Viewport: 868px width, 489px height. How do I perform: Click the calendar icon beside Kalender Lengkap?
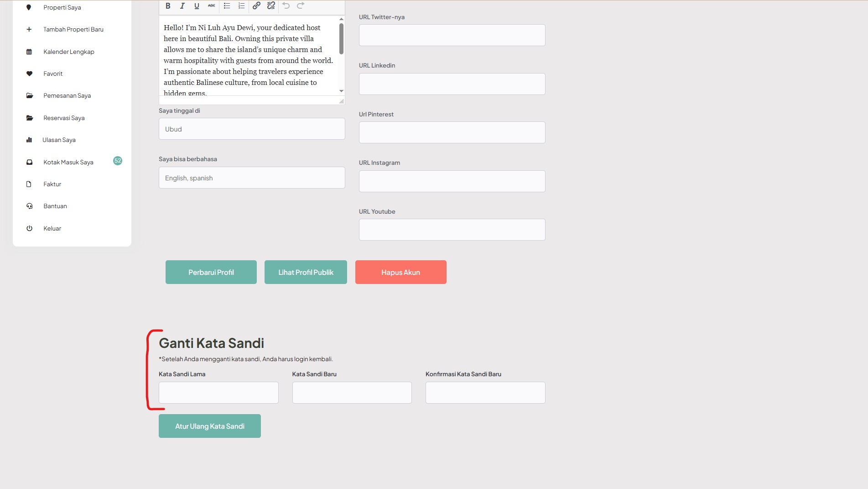tap(29, 52)
